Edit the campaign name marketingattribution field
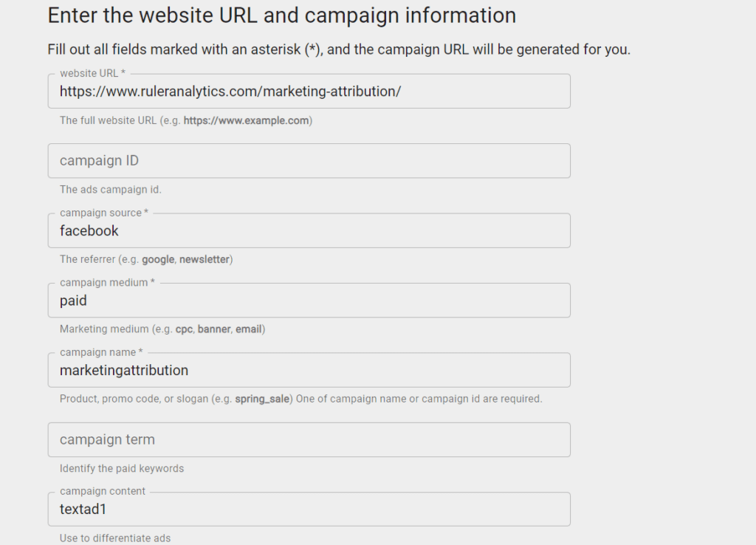 [309, 370]
